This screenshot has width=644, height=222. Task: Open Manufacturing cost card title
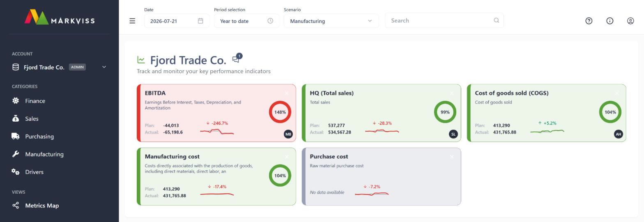coord(172,156)
